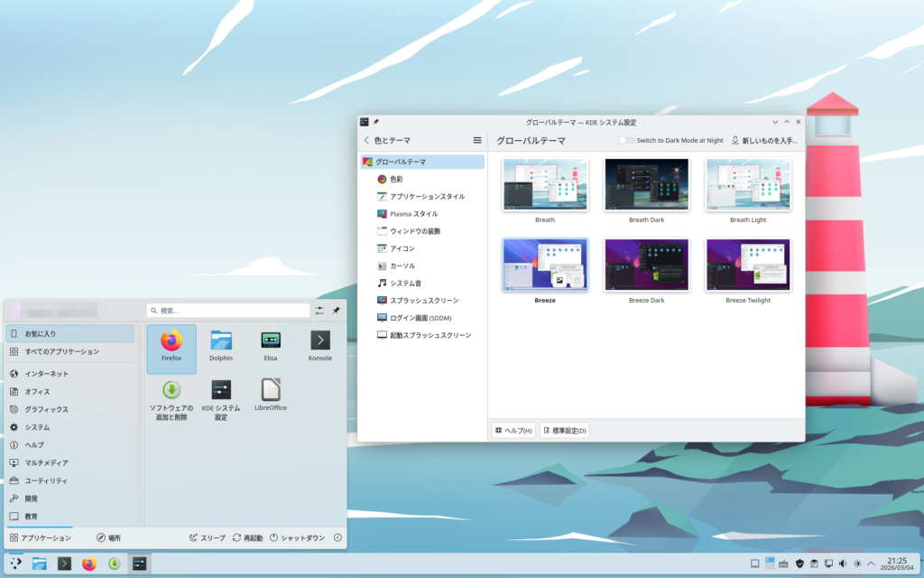The height and width of the screenshot is (578, 924).
Task: Pin the application launcher open
Action: [336, 311]
